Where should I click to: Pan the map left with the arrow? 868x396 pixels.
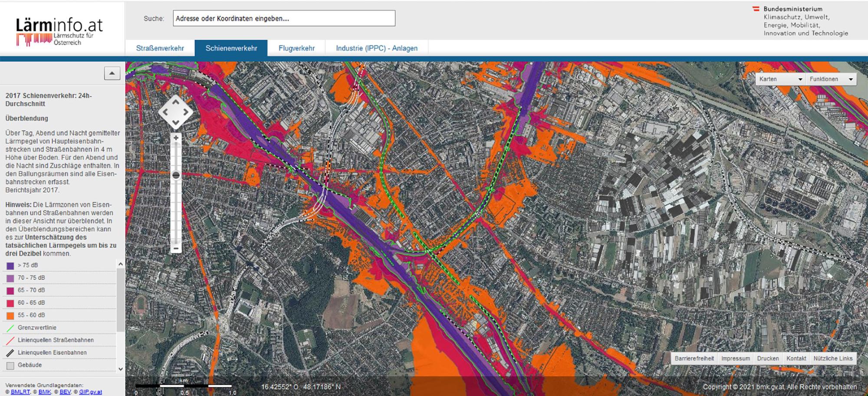click(x=165, y=112)
